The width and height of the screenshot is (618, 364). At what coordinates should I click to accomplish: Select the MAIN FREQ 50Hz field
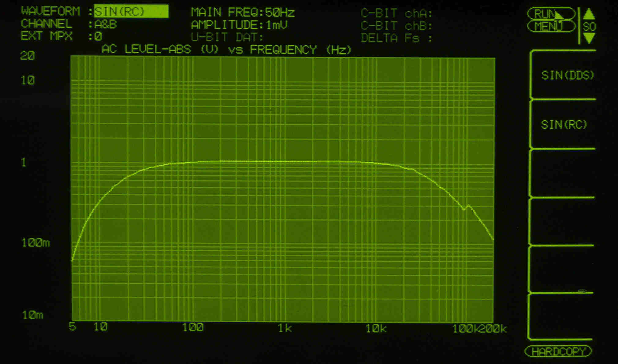coord(243,13)
